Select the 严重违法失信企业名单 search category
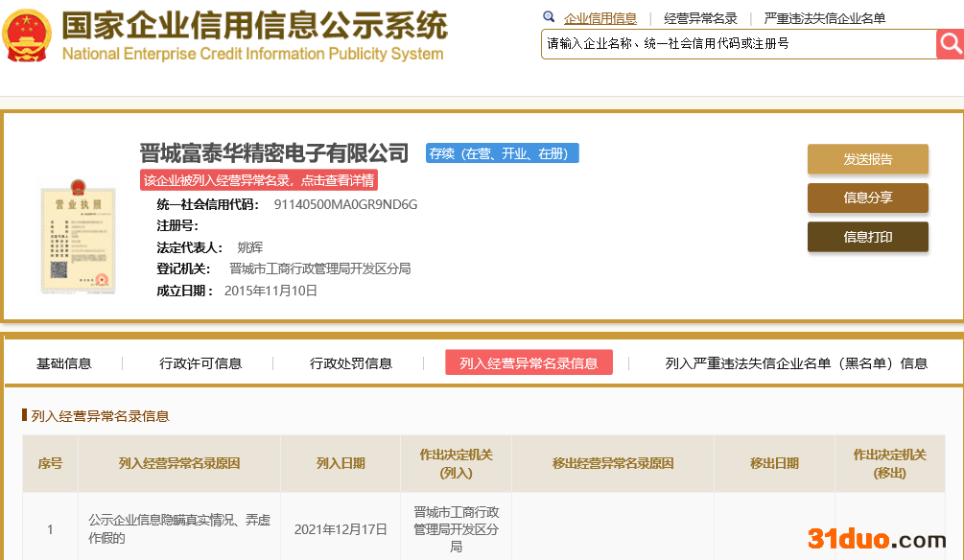This screenshot has height=560, width=964. click(x=825, y=18)
